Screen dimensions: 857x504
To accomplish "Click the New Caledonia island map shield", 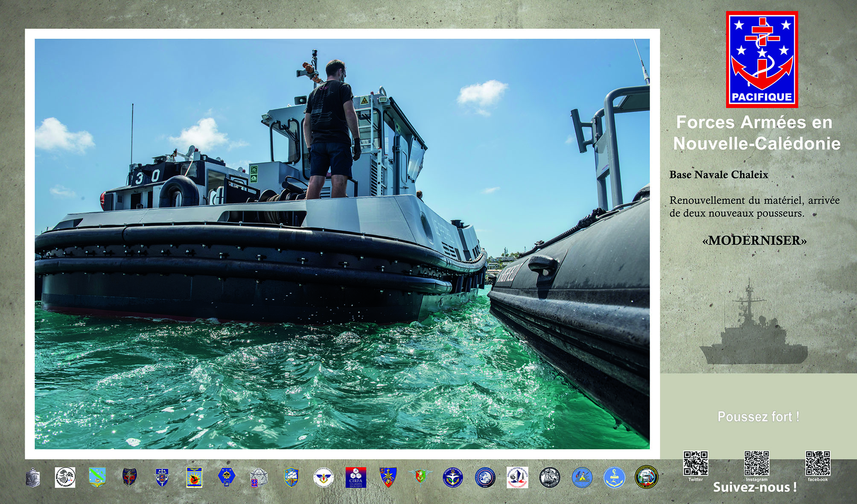I will [x=97, y=477].
